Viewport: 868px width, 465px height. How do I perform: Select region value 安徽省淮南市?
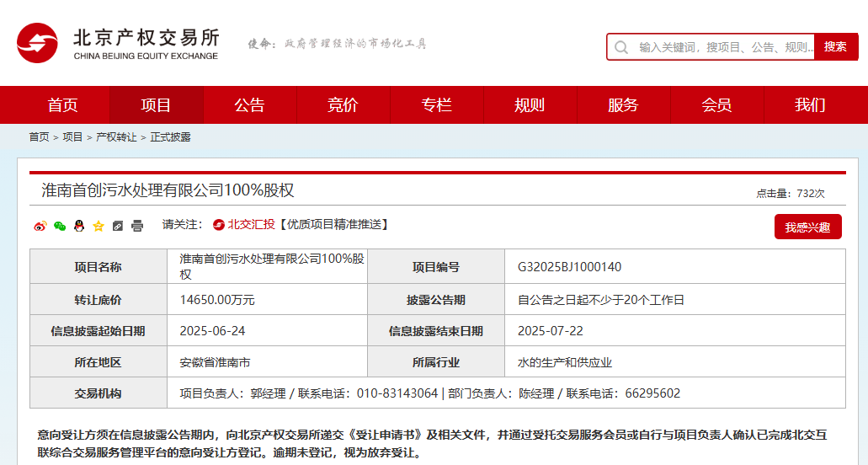click(x=215, y=362)
